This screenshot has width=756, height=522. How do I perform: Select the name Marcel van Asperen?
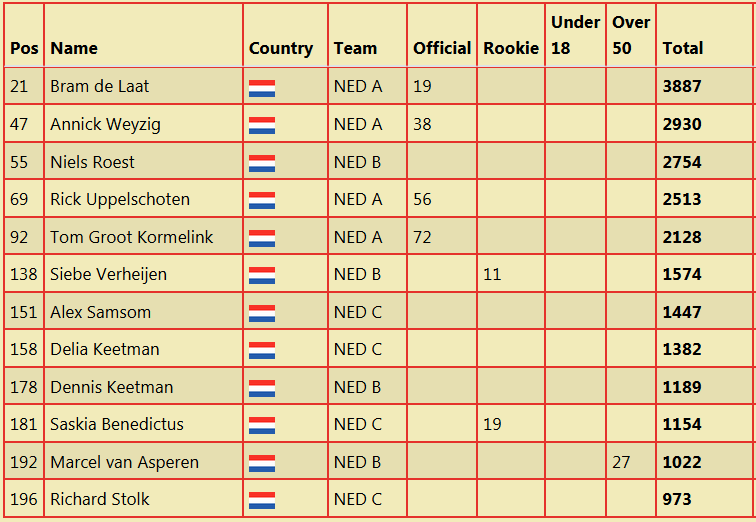tap(124, 463)
